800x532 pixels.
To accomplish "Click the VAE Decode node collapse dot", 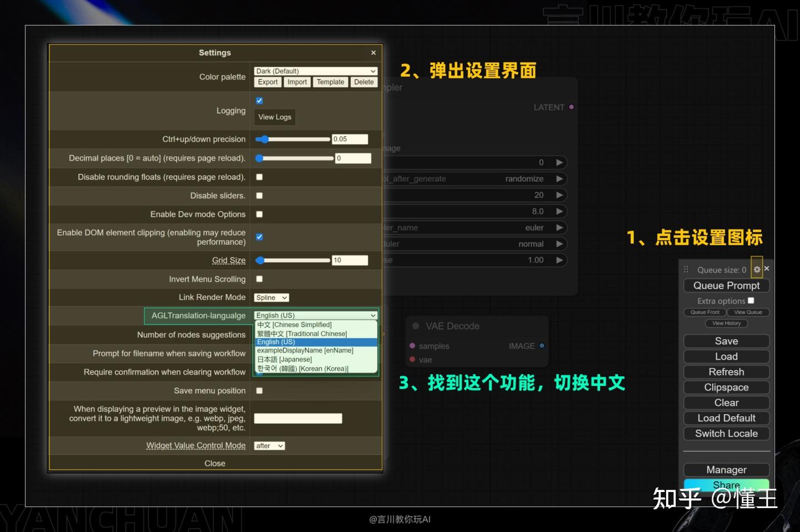I will 415,326.
